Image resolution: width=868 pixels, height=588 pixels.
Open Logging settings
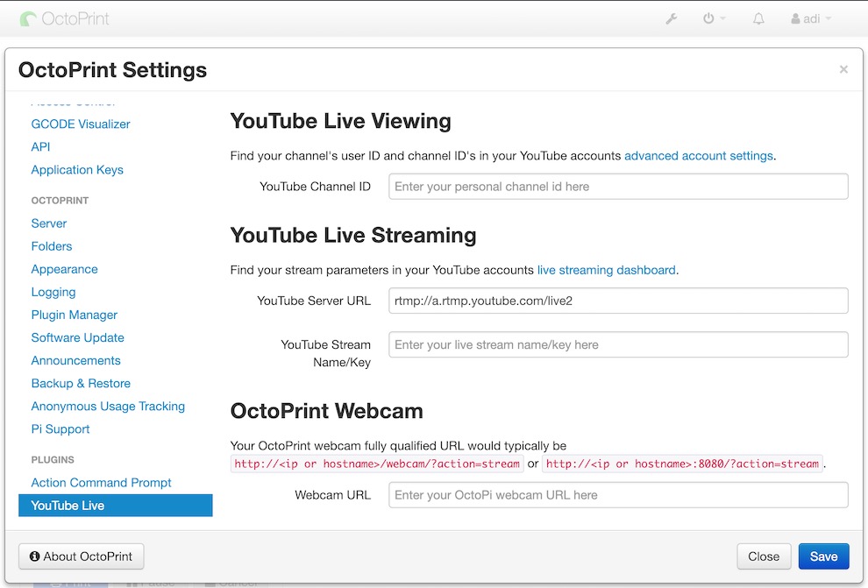[x=53, y=292]
